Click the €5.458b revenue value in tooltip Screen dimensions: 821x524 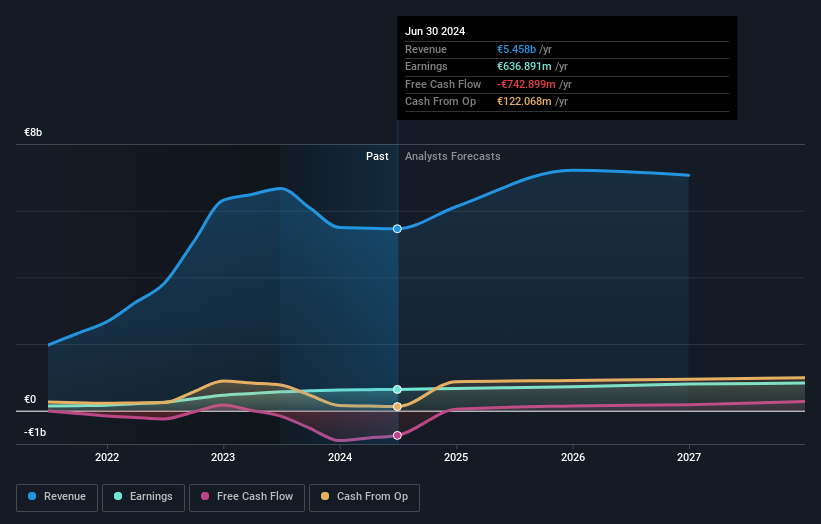pos(516,49)
